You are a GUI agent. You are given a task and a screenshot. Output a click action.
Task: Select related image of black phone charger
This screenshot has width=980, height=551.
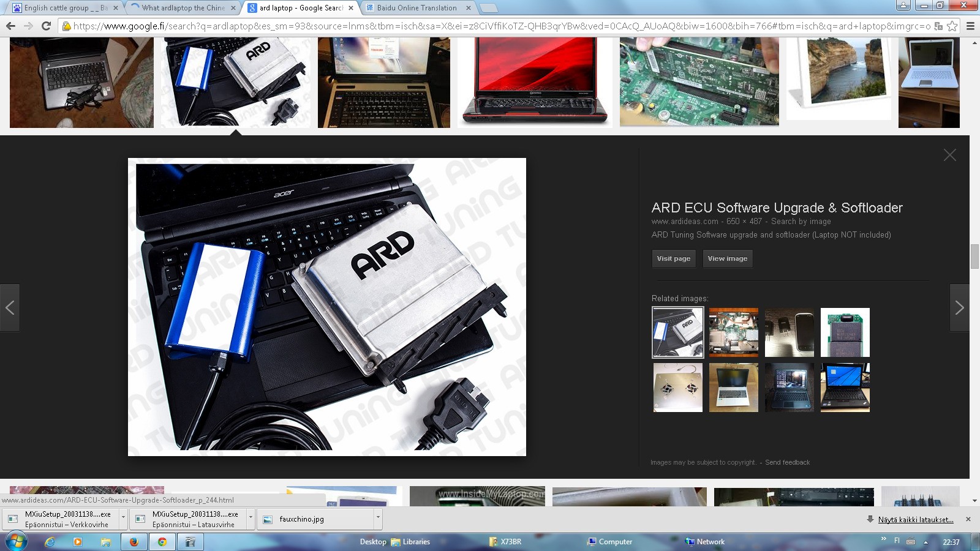pos(790,332)
